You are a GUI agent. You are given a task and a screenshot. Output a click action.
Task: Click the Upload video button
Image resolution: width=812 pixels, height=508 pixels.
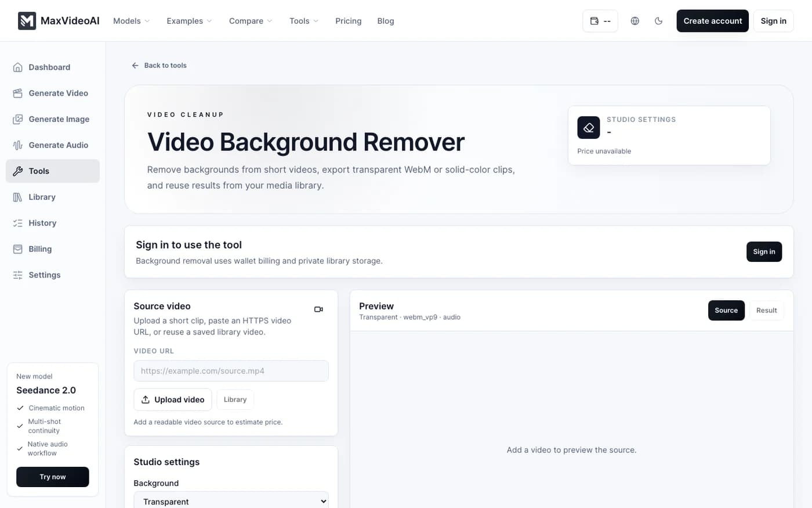[x=173, y=399]
